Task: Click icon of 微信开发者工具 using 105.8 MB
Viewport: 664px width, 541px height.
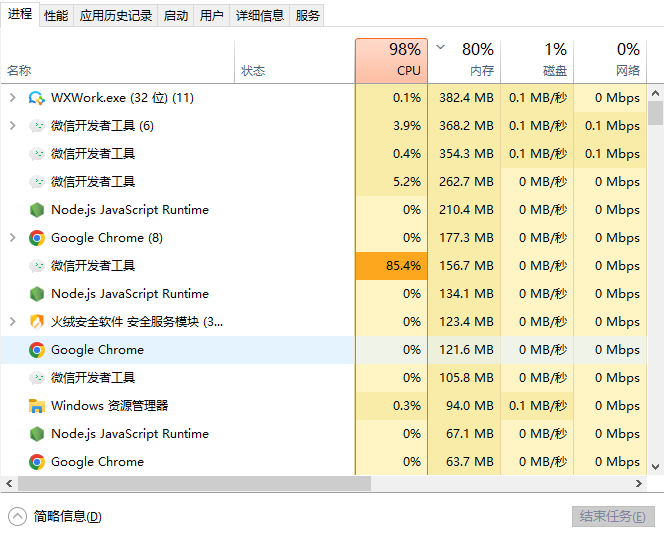Action: pos(36,378)
